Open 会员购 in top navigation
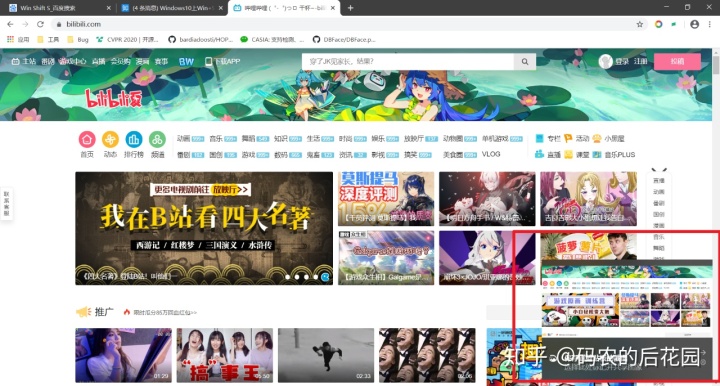This screenshot has width=720, height=386. tap(120, 62)
